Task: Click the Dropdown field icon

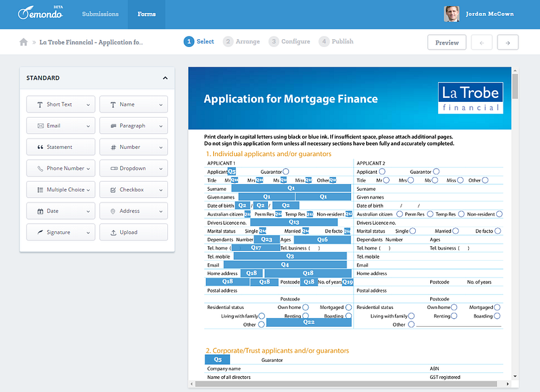Action: point(114,169)
